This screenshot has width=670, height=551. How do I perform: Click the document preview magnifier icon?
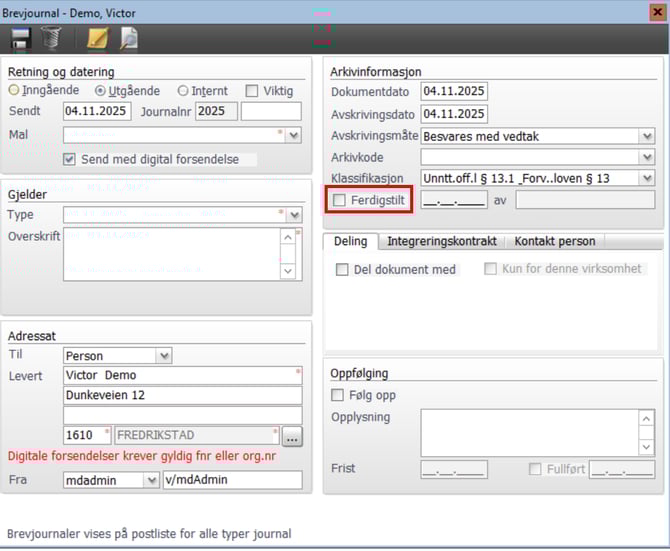(128, 39)
